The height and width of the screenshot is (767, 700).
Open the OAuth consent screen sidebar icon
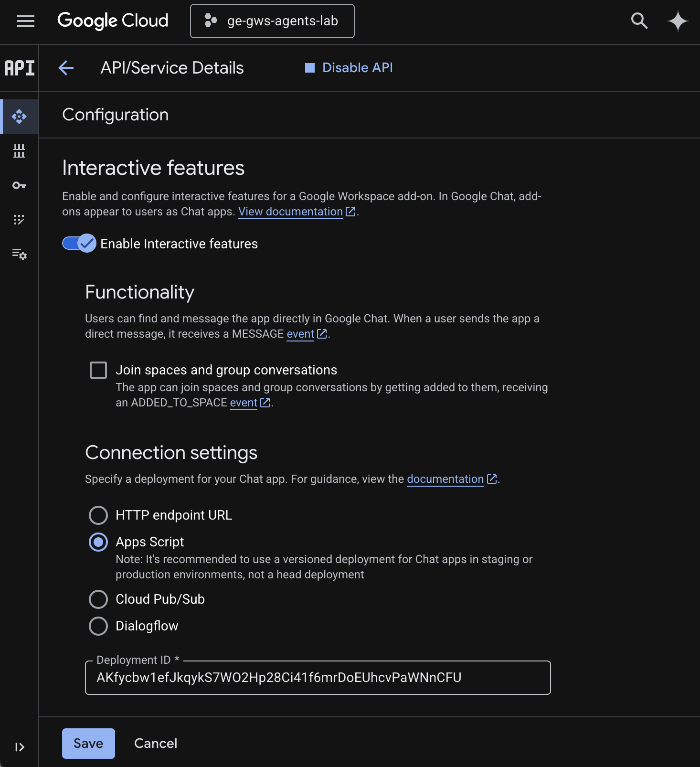click(x=19, y=220)
